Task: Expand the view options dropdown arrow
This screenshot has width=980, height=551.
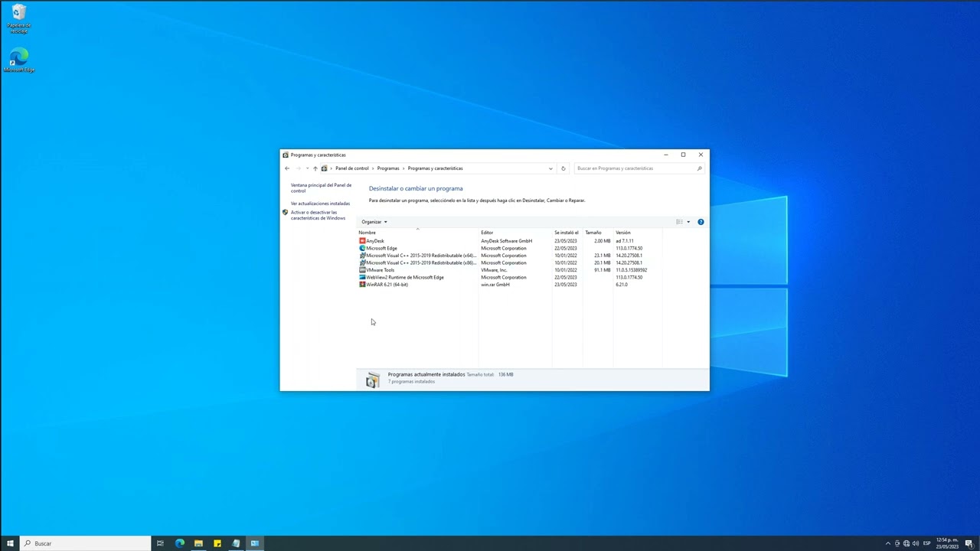Action: 688,222
